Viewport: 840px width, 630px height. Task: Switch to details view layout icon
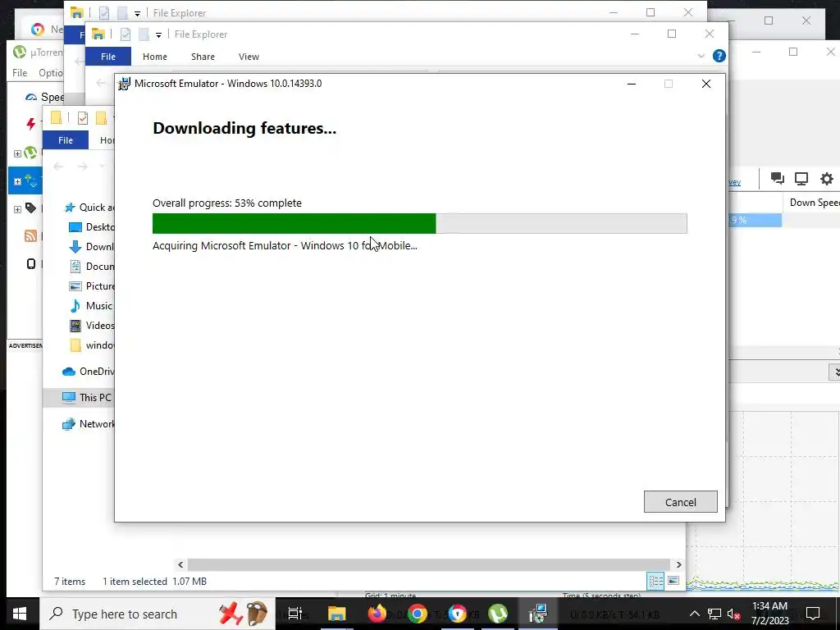(655, 581)
